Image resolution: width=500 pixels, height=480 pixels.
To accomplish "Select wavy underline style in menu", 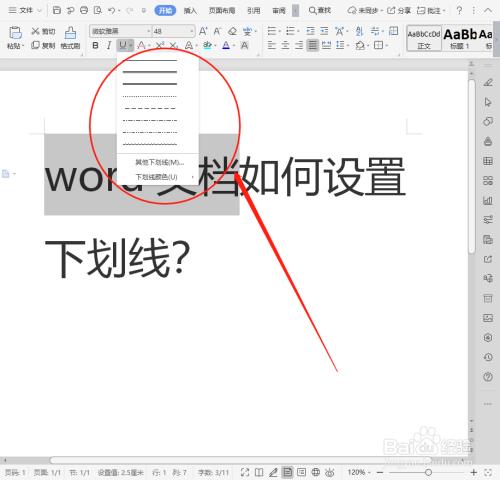I will (150, 144).
